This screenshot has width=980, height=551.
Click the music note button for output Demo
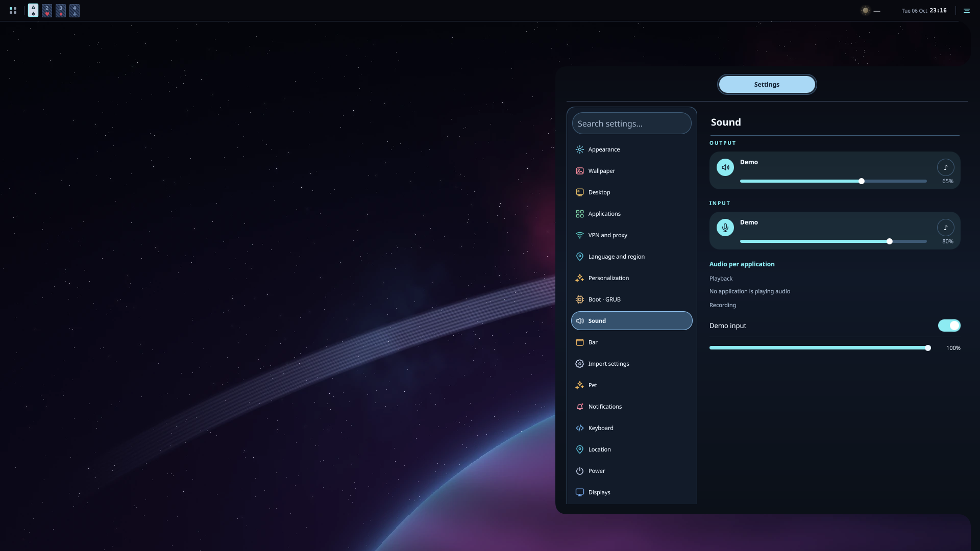945,167
